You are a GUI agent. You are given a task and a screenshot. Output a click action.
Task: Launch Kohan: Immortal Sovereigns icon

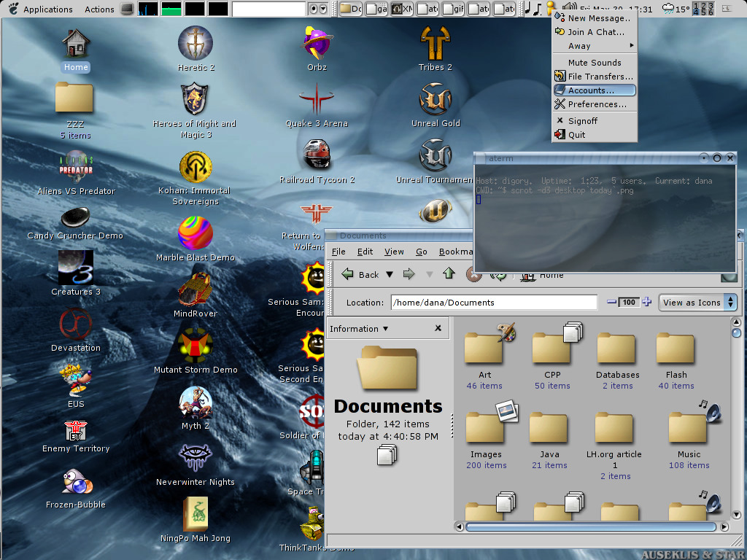(196, 167)
